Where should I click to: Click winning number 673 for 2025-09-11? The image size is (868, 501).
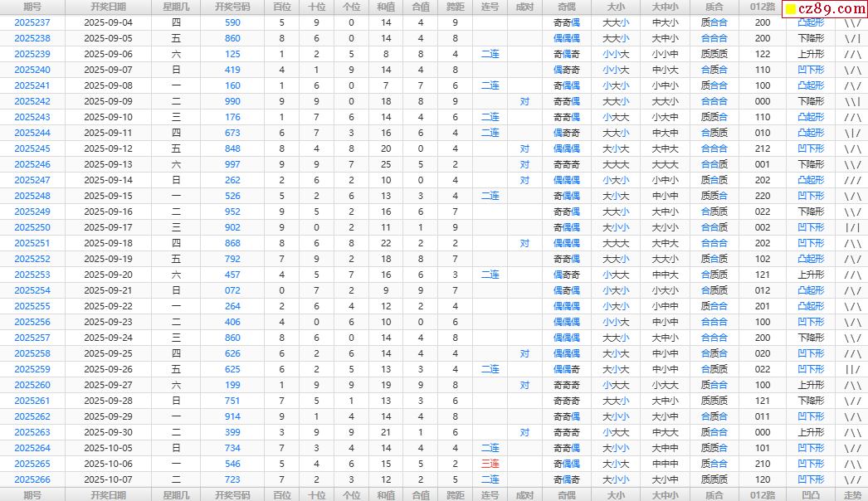(x=232, y=133)
